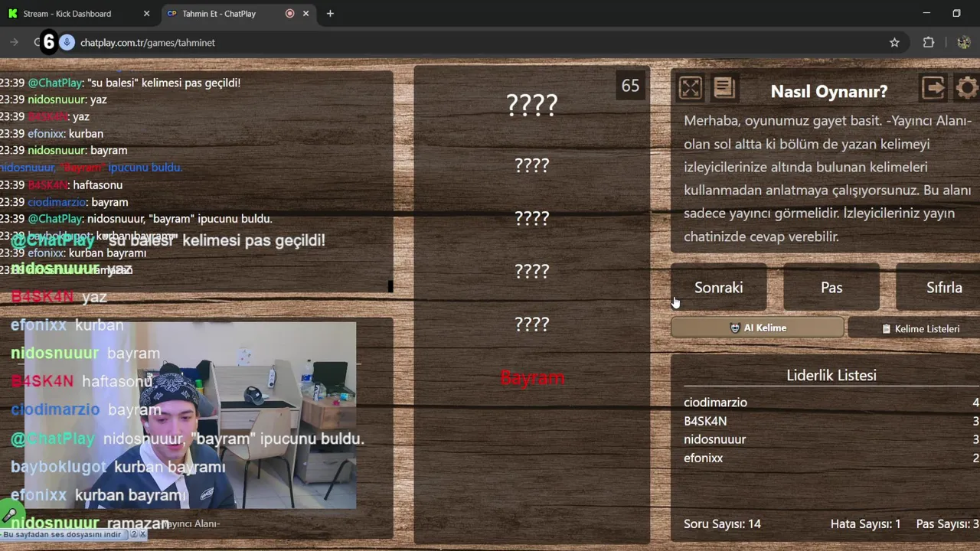Click the recording indicator on ChatPlay tab
Viewport: 980px width, 551px height.
click(x=289, y=14)
